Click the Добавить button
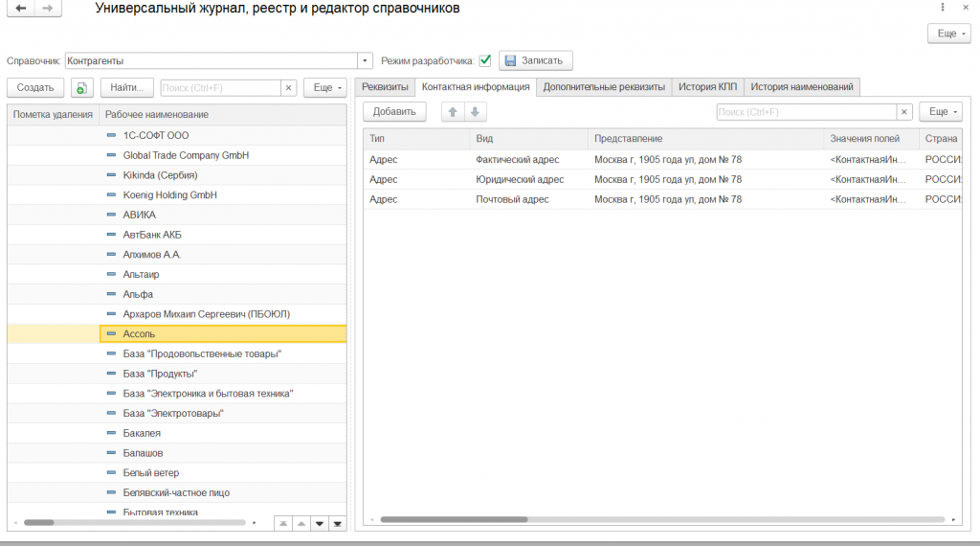Image resolution: width=980 pixels, height=546 pixels. 394,112
